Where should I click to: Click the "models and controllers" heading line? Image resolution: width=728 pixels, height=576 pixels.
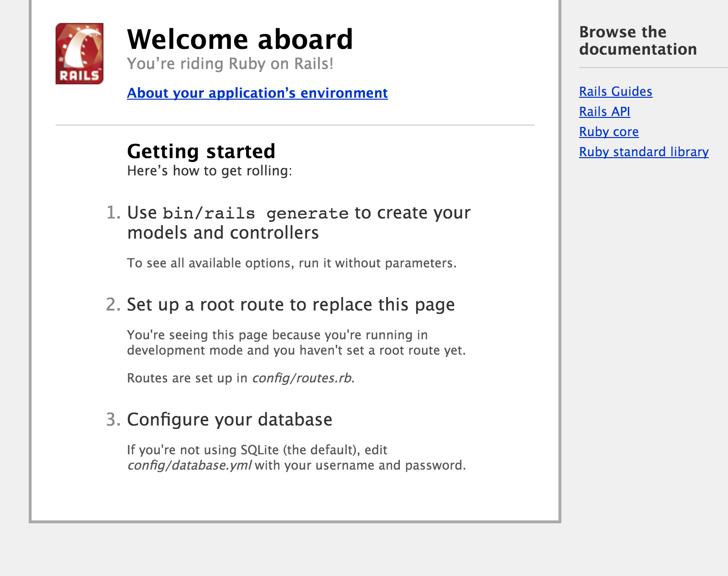pyautogui.click(x=223, y=233)
